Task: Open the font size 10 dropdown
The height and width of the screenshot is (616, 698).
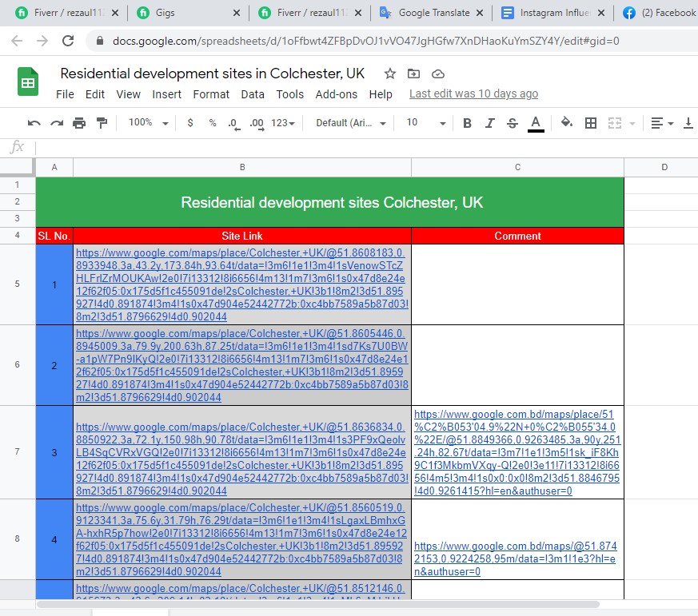Action: point(425,123)
